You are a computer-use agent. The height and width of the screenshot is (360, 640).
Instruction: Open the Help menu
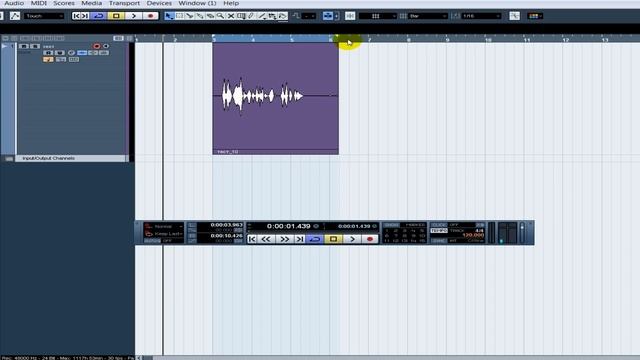231,3
